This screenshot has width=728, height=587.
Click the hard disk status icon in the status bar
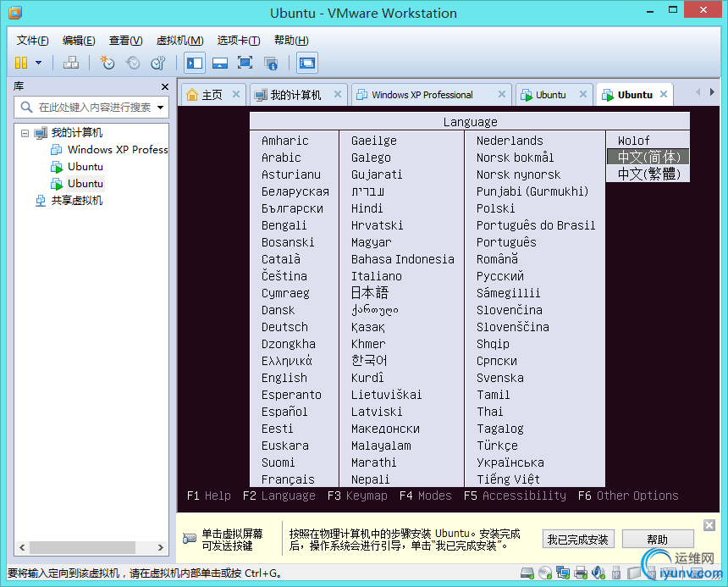click(526, 572)
